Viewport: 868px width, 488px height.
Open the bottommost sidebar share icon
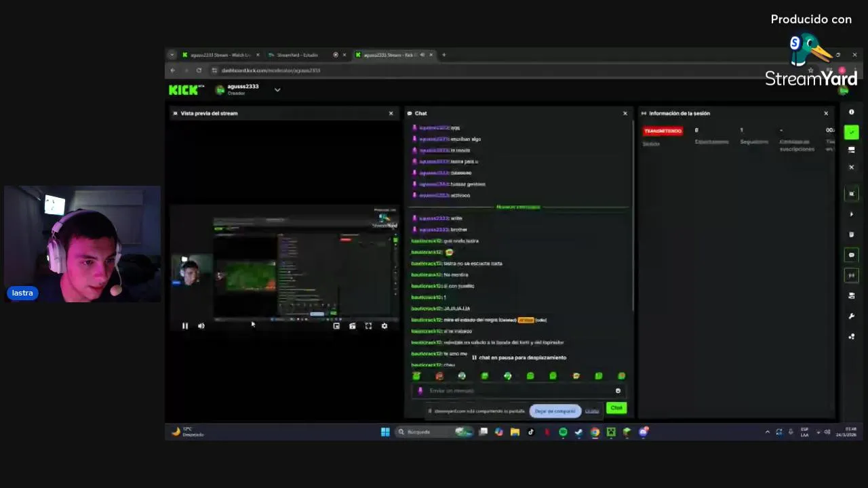(852, 336)
